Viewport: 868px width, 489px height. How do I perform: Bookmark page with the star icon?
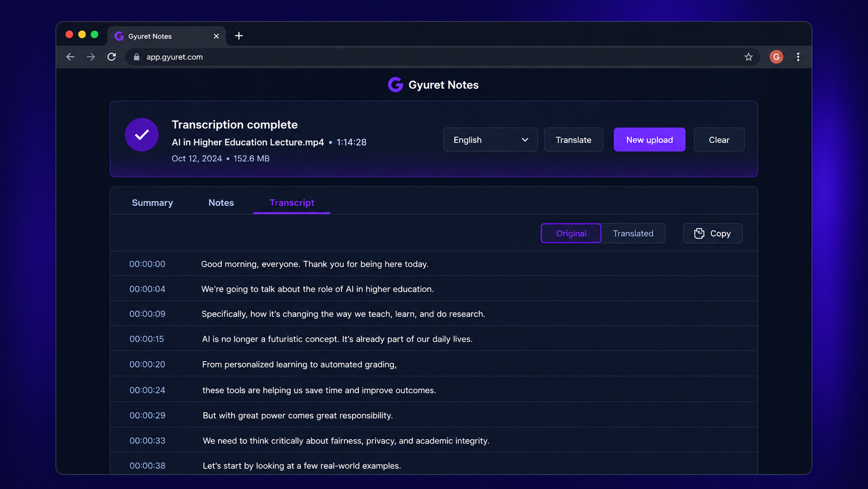click(x=748, y=57)
